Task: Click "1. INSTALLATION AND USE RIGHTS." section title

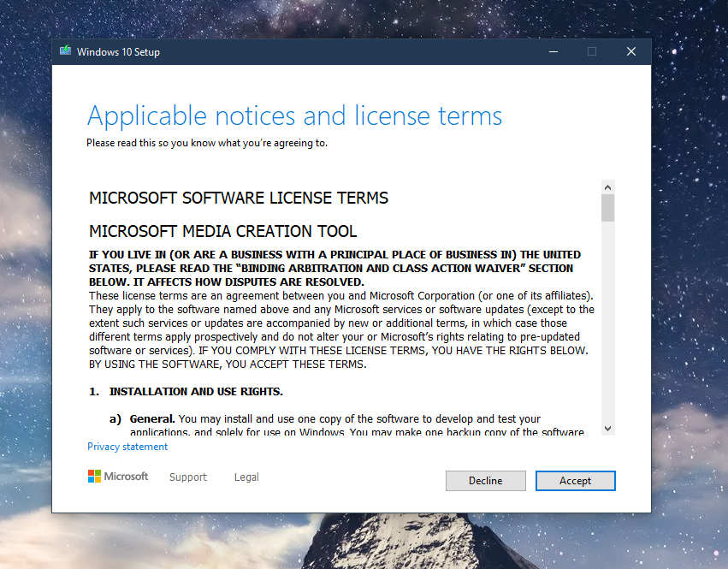Action: point(186,392)
